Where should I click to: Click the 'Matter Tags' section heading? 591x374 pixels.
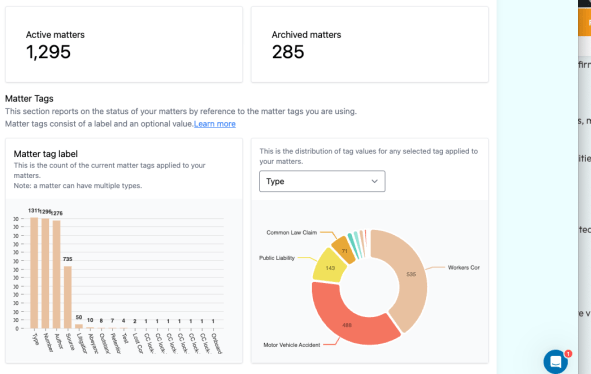[x=29, y=99]
